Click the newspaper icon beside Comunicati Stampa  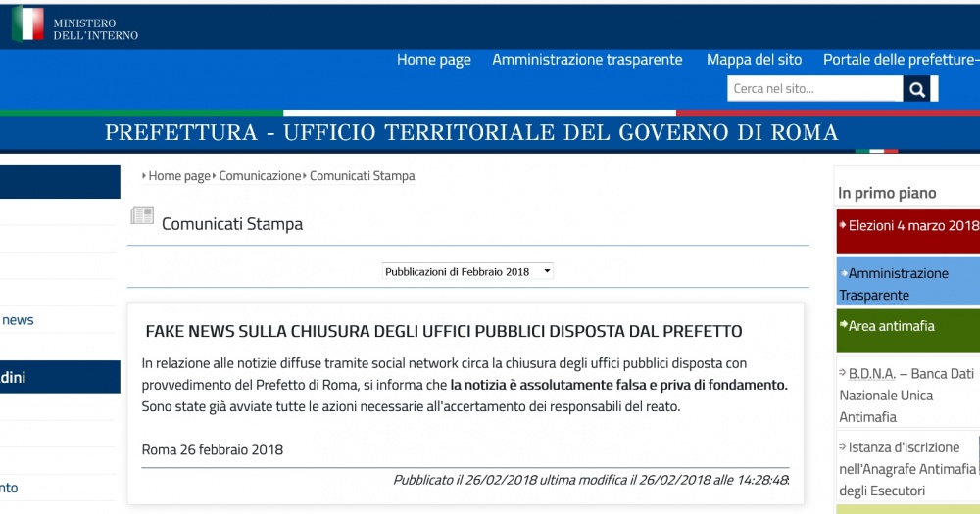click(142, 215)
